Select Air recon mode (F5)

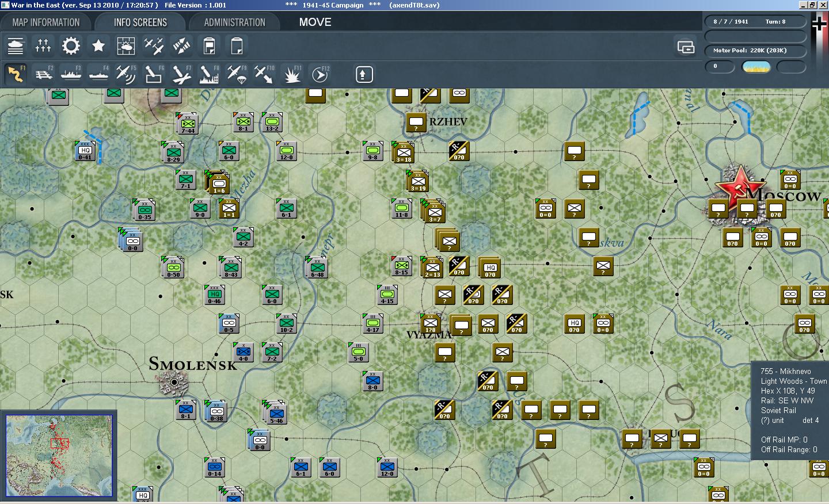coord(126,74)
